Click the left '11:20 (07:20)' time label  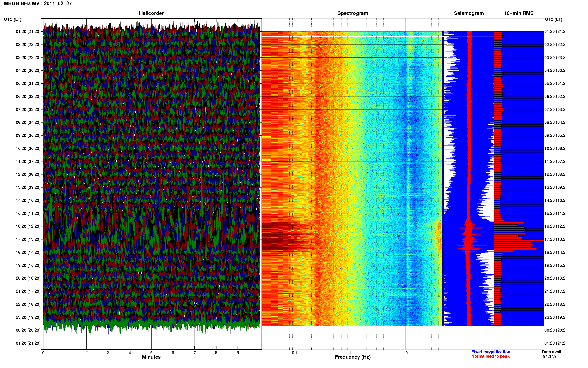click(28, 161)
